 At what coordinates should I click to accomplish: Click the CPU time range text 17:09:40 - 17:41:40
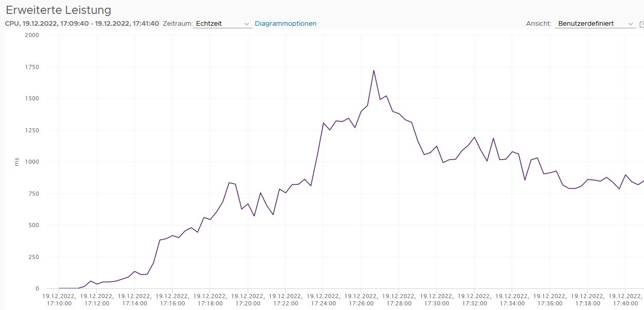(x=82, y=24)
